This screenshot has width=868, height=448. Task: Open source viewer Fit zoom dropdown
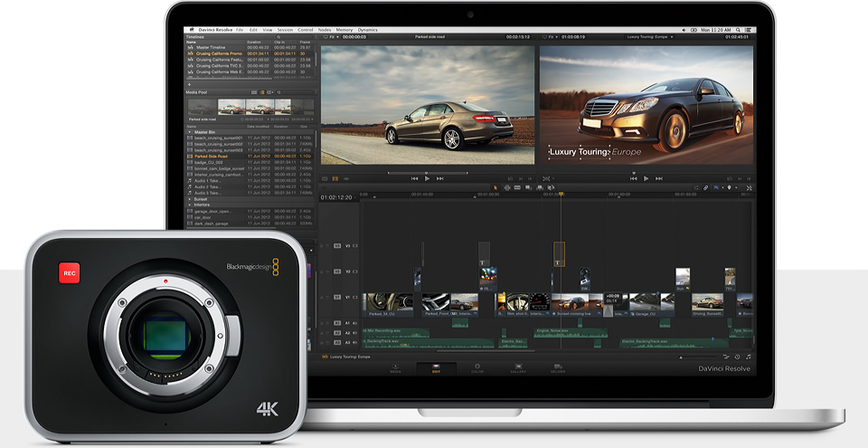tap(334, 37)
